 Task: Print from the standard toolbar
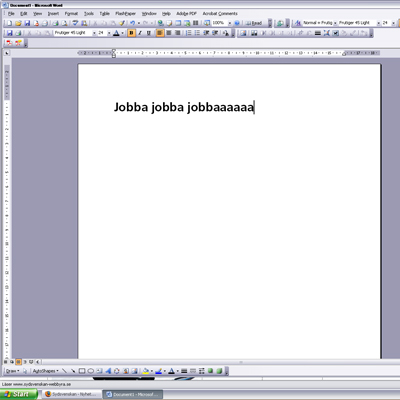(x=55, y=23)
